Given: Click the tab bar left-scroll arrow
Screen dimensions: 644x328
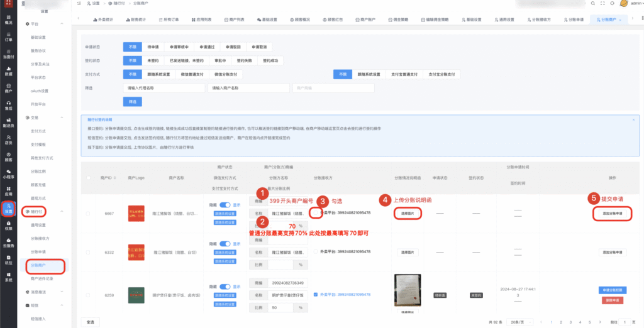Looking at the screenshot, I should (x=79, y=19).
